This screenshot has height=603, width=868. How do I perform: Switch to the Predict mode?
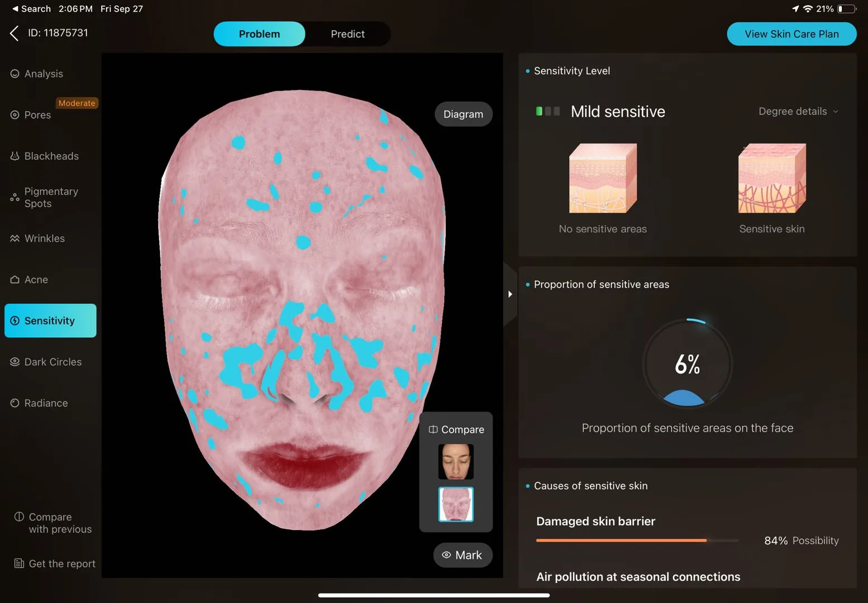(347, 34)
